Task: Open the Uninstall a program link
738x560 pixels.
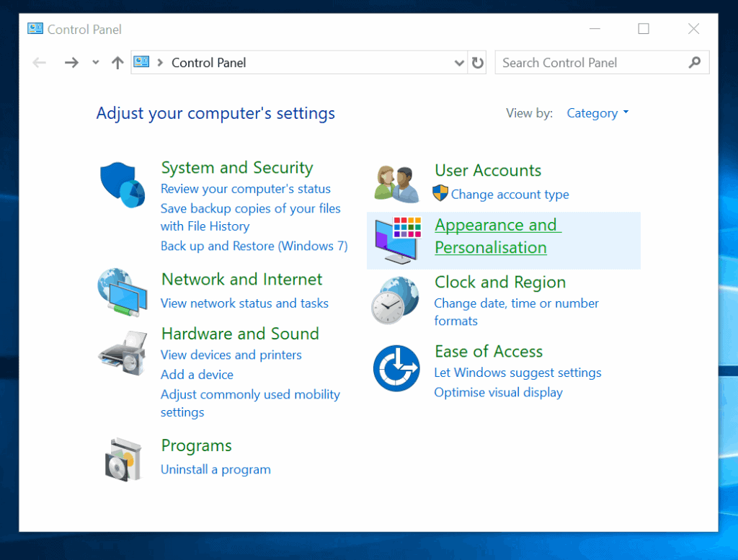Action: pyautogui.click(x=215, y=469)
